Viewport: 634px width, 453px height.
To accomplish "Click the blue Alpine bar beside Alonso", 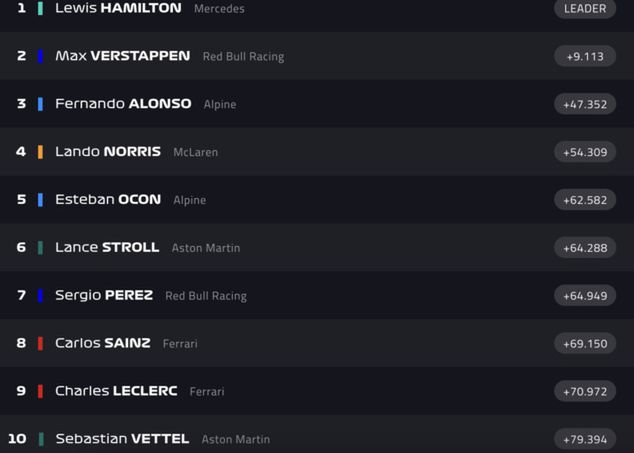I will tap(40, 104).
